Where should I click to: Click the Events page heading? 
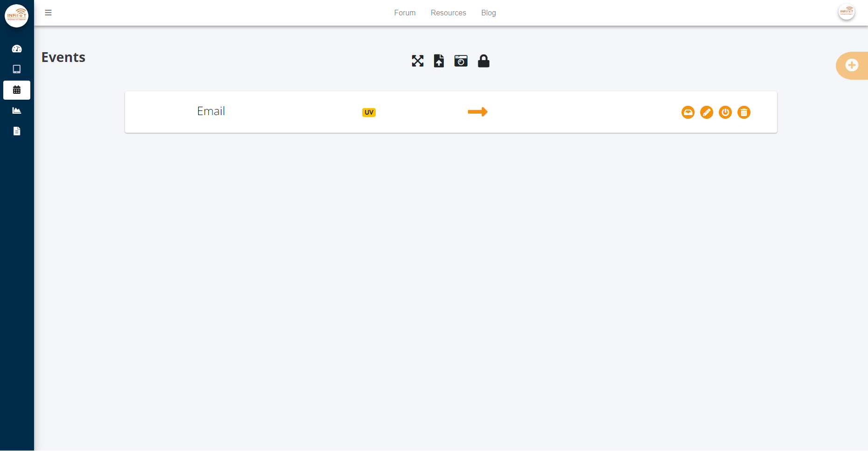63,57
